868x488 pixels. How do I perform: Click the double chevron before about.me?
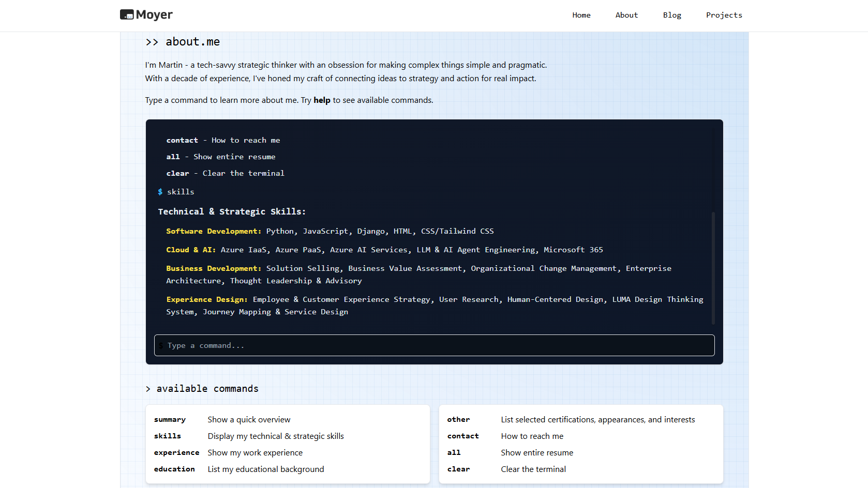(152, 42)
